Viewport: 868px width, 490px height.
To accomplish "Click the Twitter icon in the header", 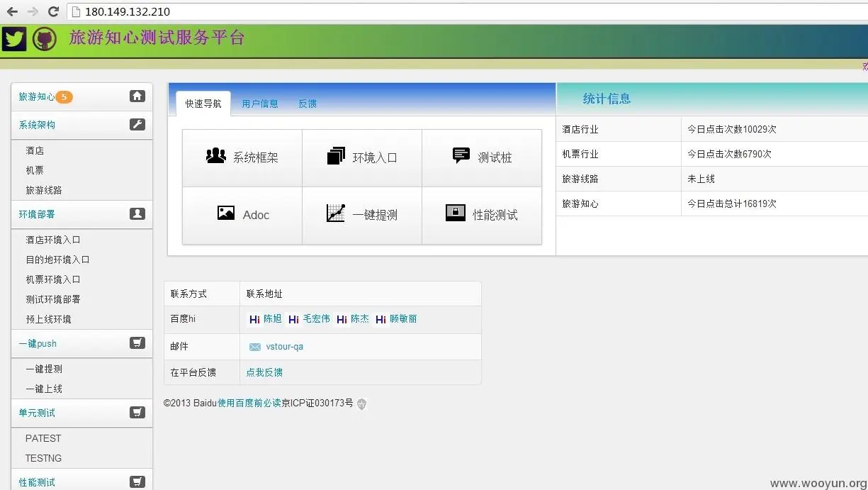I will [14, 38].
